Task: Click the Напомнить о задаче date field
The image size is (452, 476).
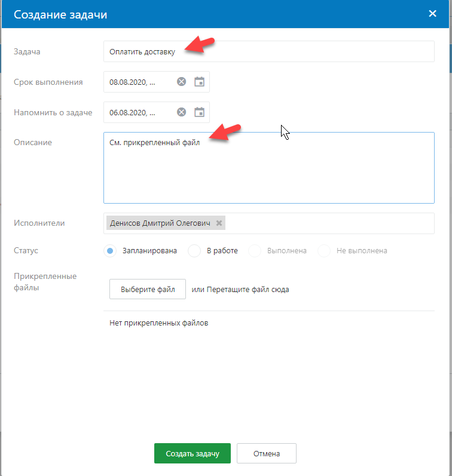Action: click(138, 112)
